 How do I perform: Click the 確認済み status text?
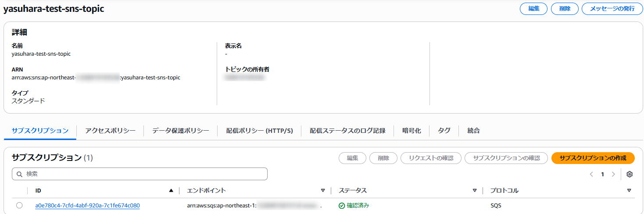click(x=358, y=205)
